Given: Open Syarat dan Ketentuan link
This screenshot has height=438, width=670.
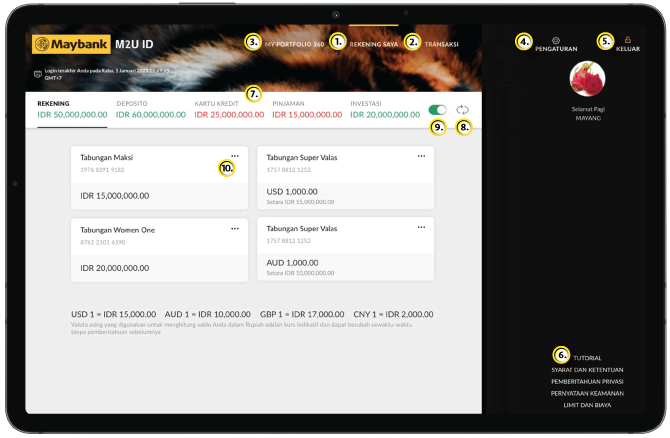Looking at the screenshot, I should pos(587,370).
